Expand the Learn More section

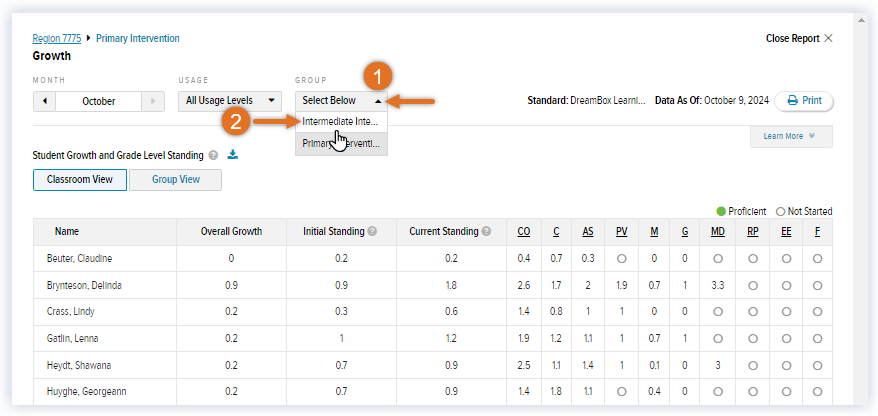pyautogui.click(x=790, y=136)
